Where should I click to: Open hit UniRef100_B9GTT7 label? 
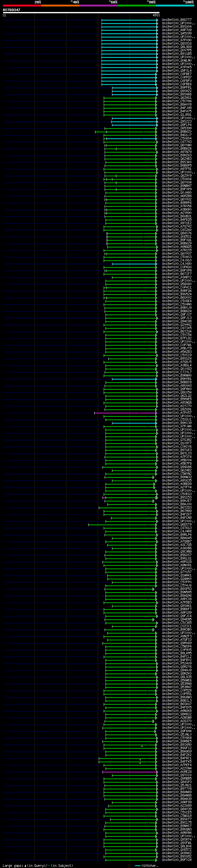[x=176, y=20]
